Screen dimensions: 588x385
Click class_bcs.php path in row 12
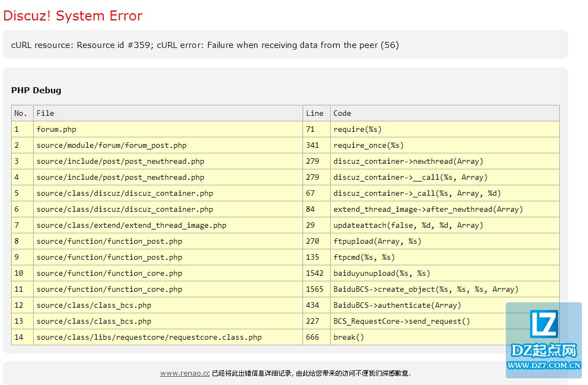(x=94, y=306)
